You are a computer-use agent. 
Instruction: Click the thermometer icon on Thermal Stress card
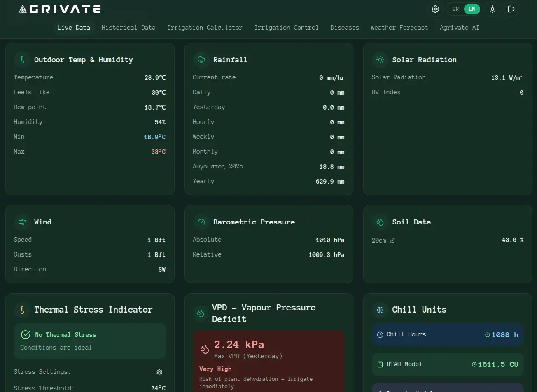coord(22,310)
